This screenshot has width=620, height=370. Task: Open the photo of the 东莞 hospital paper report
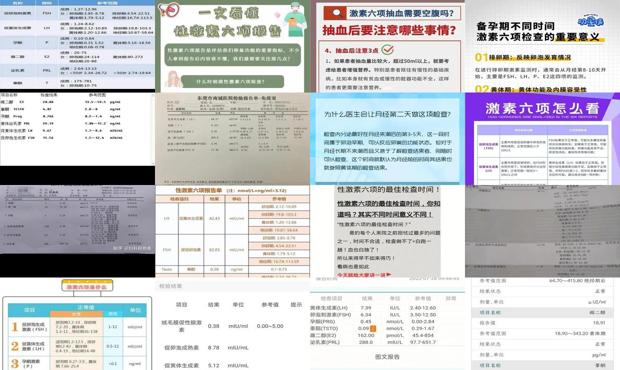coord(232,139)
